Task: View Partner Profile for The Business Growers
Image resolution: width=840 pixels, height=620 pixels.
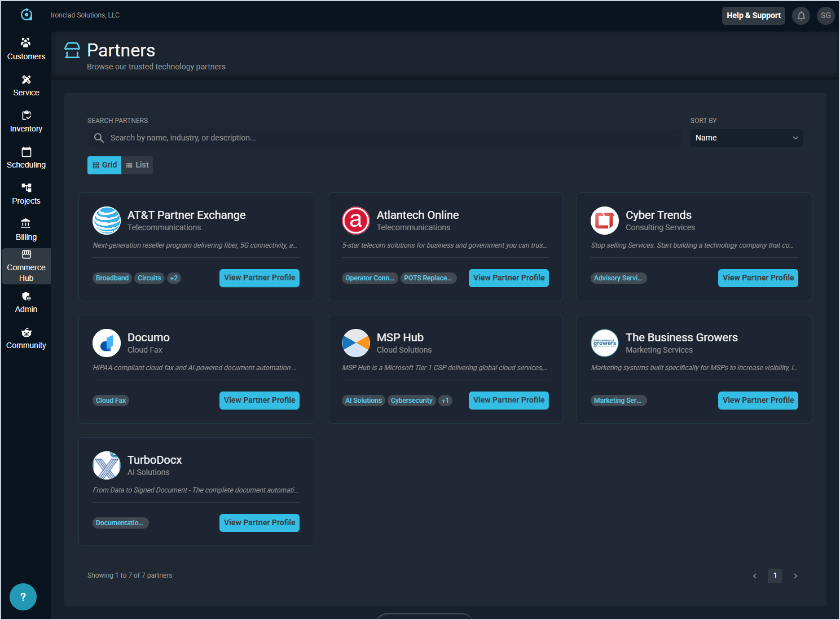Action: (758, 401)
